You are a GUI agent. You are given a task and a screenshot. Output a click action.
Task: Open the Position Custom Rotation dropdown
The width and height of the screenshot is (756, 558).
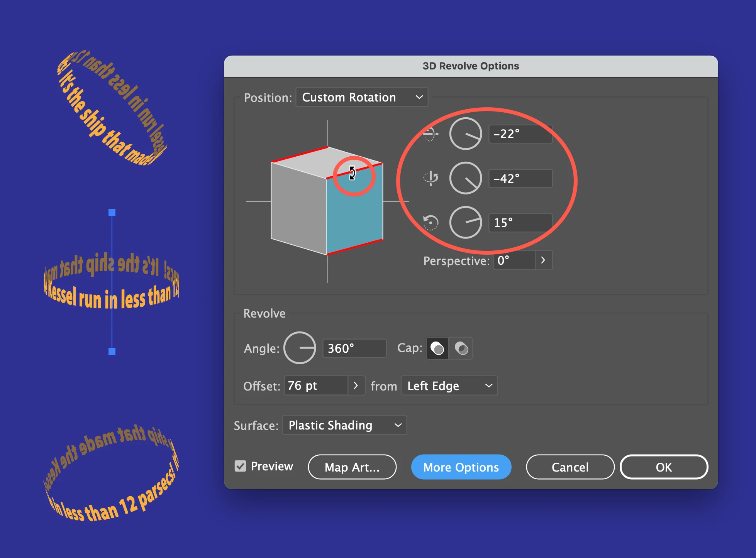coord(362,97)
